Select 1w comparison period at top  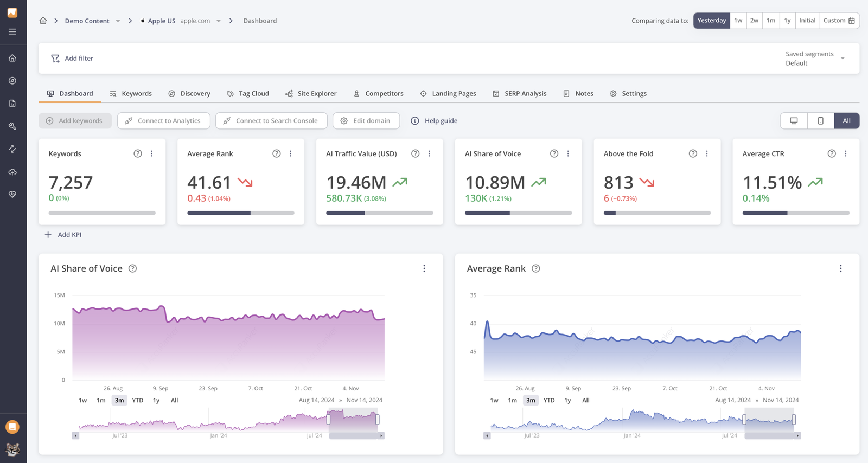pyautogui.click(x=738, y=21)
